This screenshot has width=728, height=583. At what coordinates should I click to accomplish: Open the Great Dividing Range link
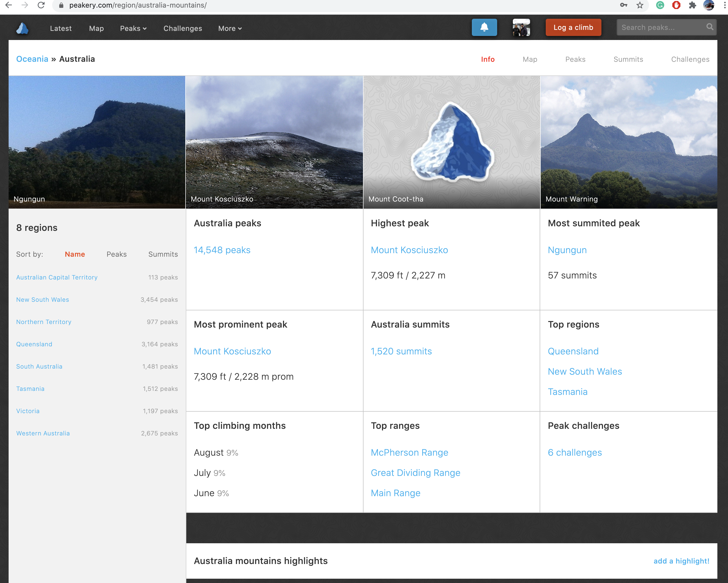[415, 473]
